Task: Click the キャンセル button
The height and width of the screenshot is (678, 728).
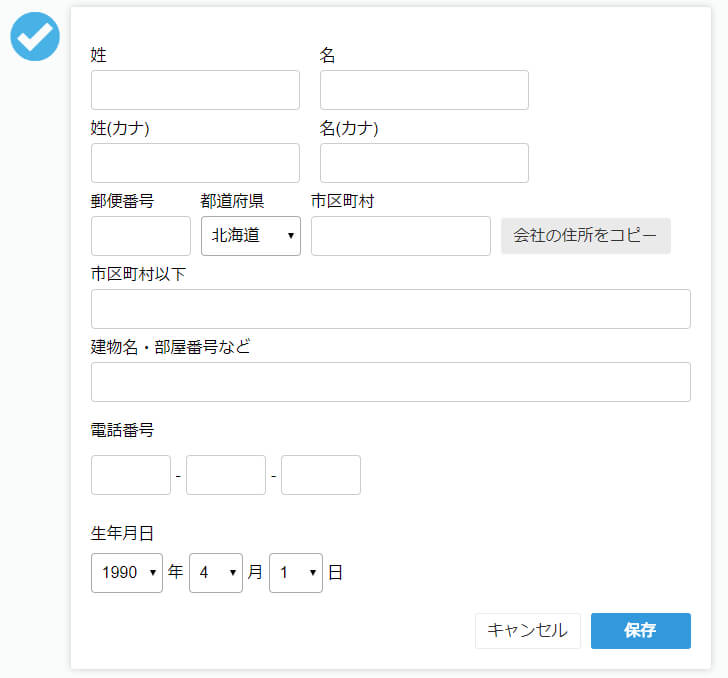Action: (527, 631)
